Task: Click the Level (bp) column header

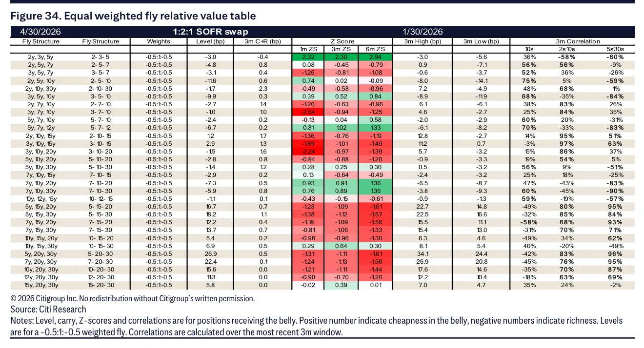Action: 211,41
